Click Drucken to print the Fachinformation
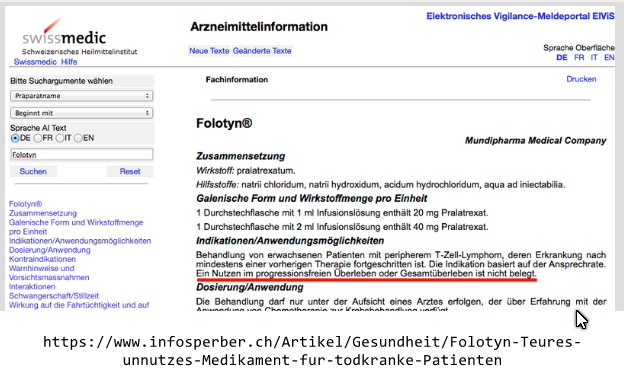This screenshot has height=391, width=624. pyautogui.click(x=581, y=79)
